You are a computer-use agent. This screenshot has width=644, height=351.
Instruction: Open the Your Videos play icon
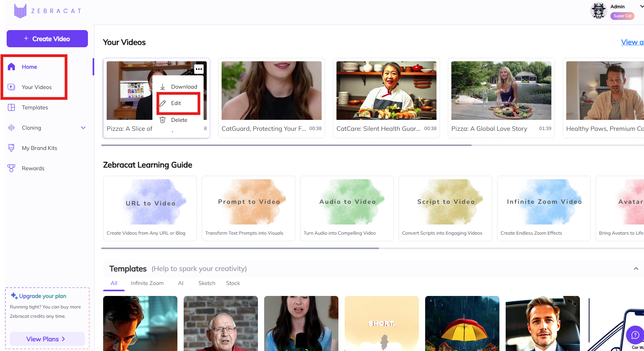point(11,87)
